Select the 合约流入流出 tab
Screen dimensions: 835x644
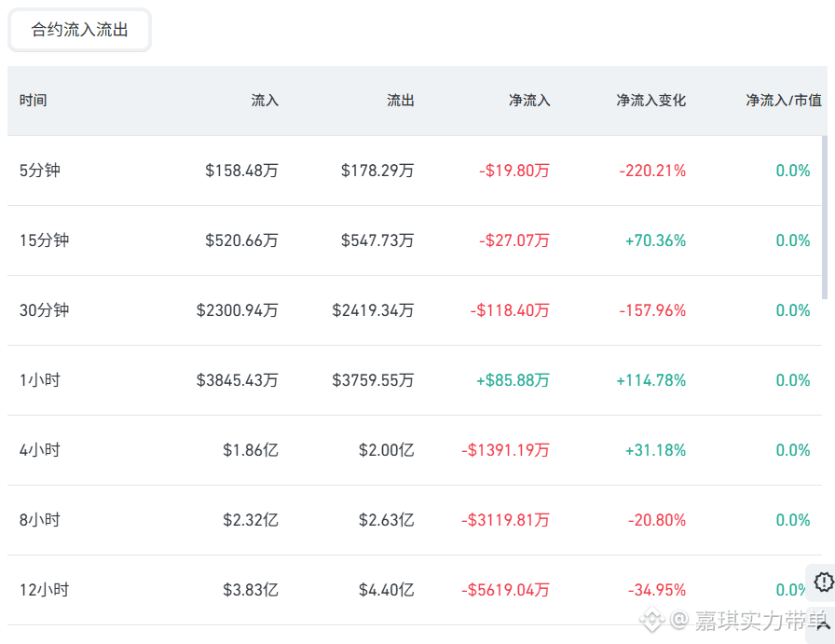[x=79, y=30]
